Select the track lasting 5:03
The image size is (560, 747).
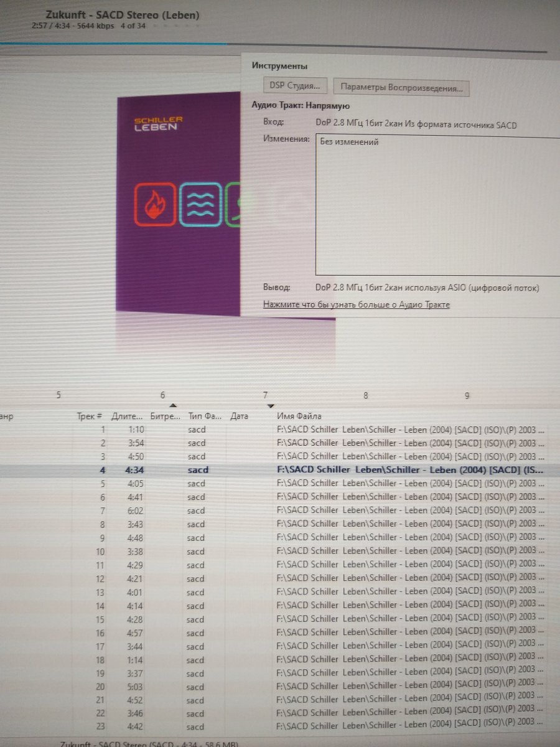274,687
